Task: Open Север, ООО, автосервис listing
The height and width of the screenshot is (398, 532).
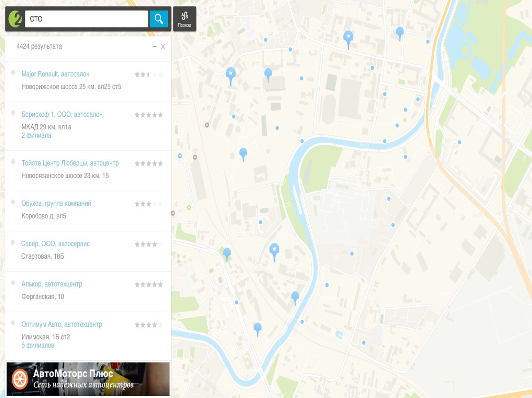Action: click(55, 244)
